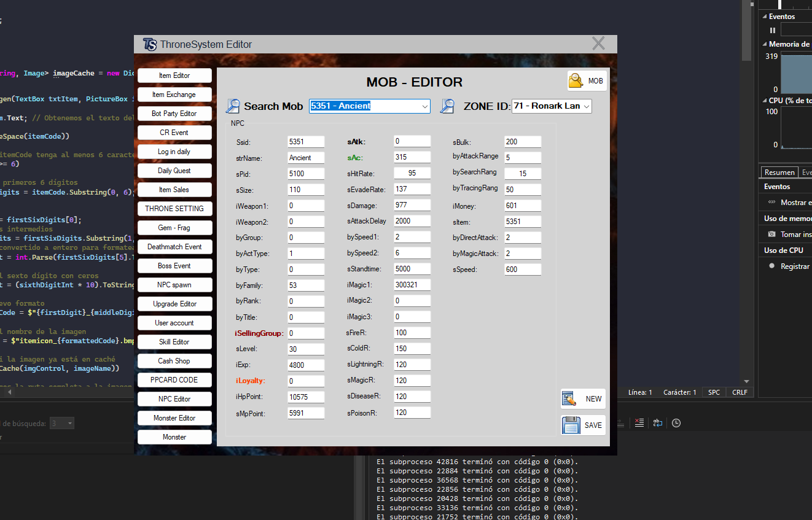Open the Item Editor

[x=174, y=76]
